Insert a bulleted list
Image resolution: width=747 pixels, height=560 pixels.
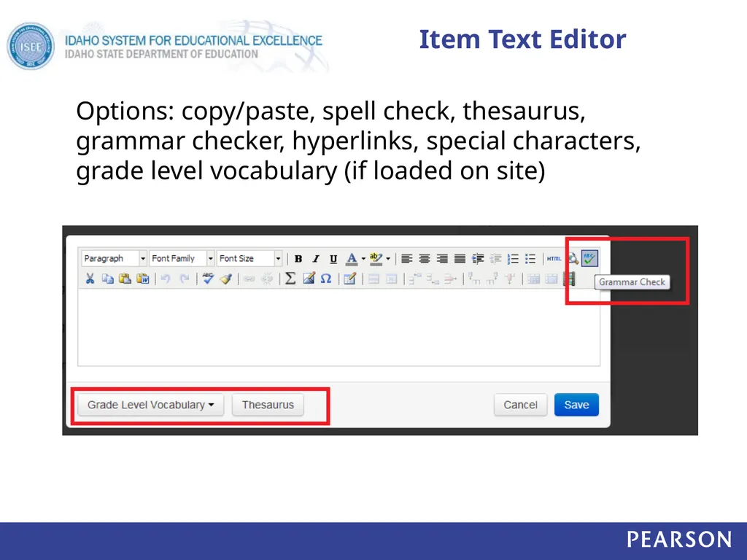click(530, 259)
